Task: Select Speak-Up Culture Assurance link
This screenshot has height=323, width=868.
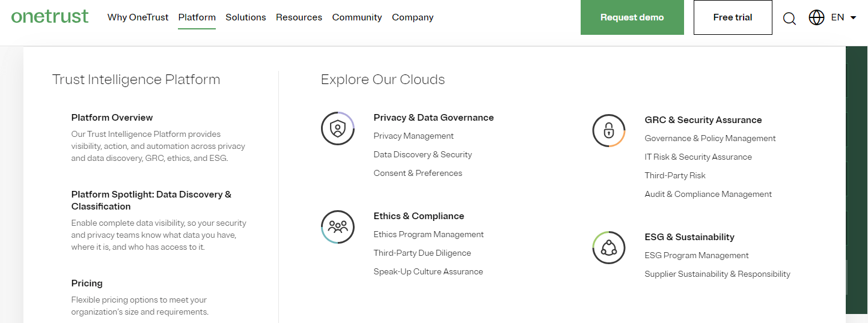Action: (429, 271)
